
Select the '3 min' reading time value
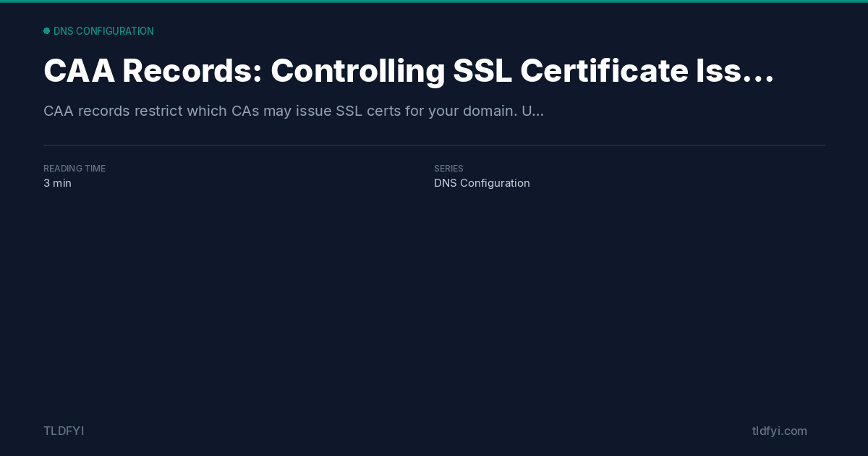click(58, 183)
